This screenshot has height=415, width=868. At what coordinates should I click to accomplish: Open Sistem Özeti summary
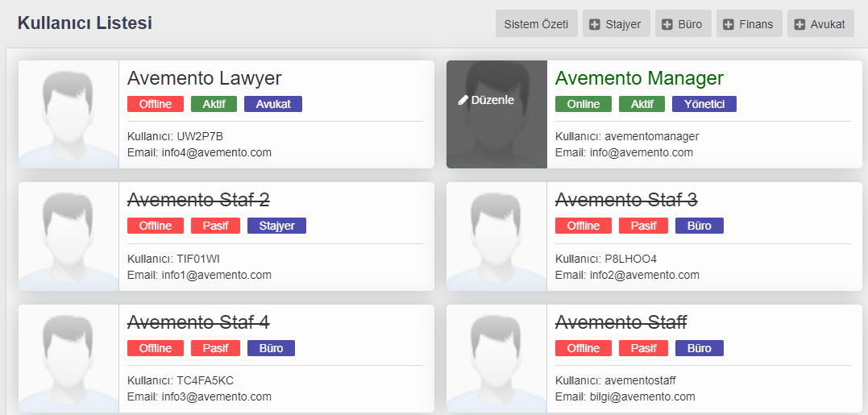[x=537, y=24]
